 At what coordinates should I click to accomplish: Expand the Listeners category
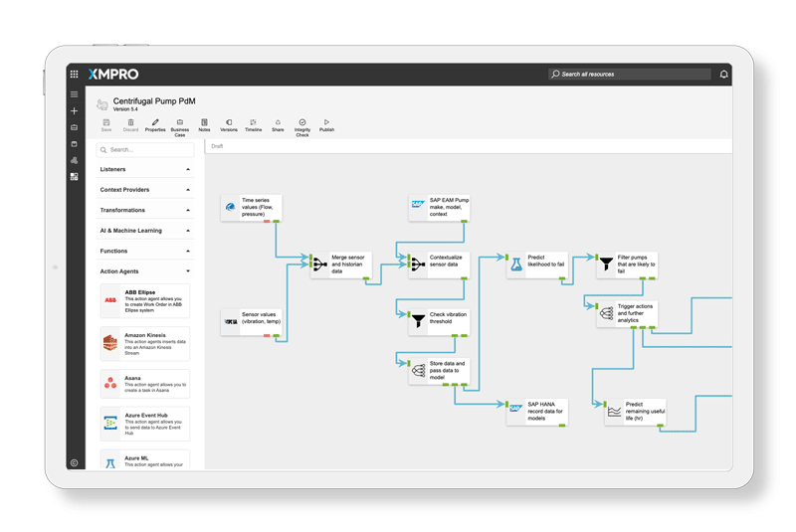tap(145, 169)
